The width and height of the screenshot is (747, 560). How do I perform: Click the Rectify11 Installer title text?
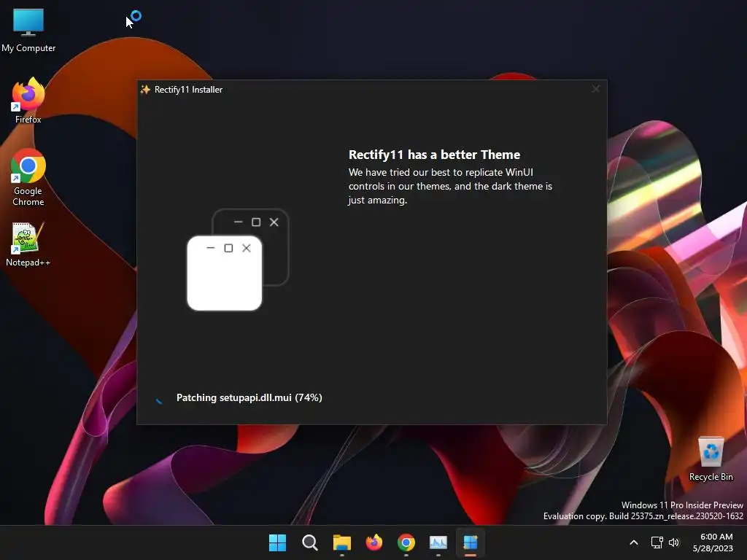188,90
